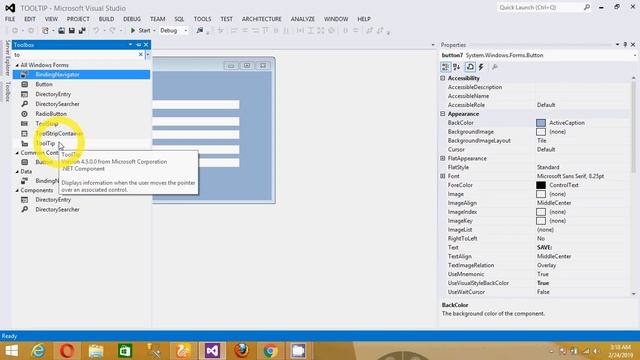Viewport: 640px width, 360px height.
Task: Open the Server Explorer side tab
Action: [7, 58]
